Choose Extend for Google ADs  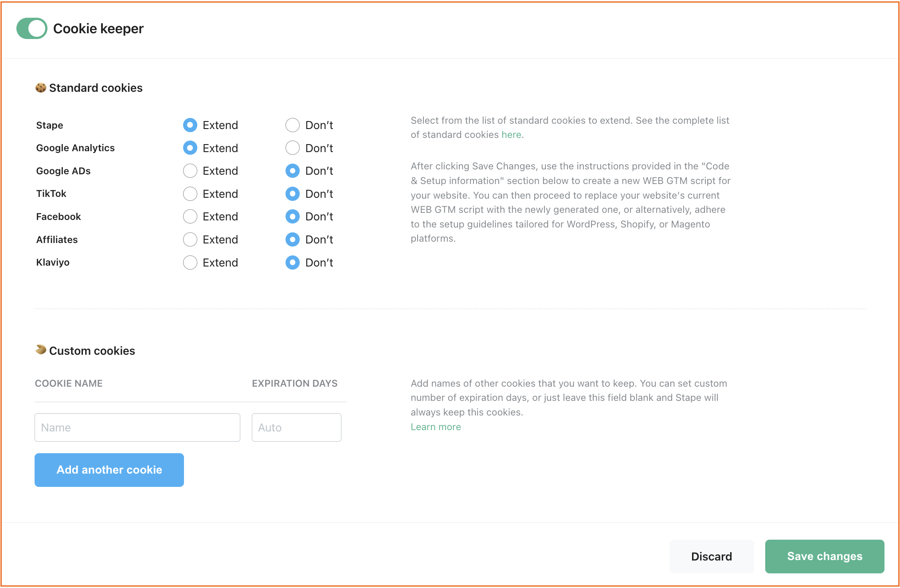click(190, 171)
